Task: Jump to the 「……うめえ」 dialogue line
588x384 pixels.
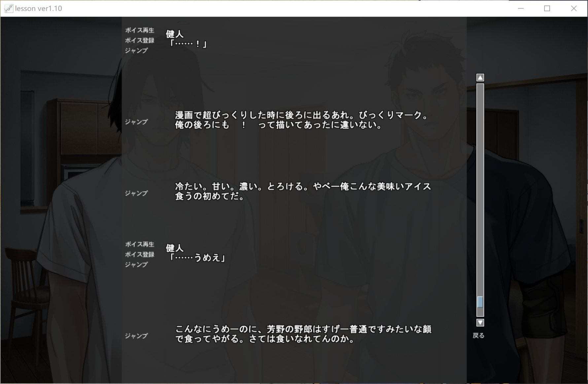Action: [x=136, y=265]
